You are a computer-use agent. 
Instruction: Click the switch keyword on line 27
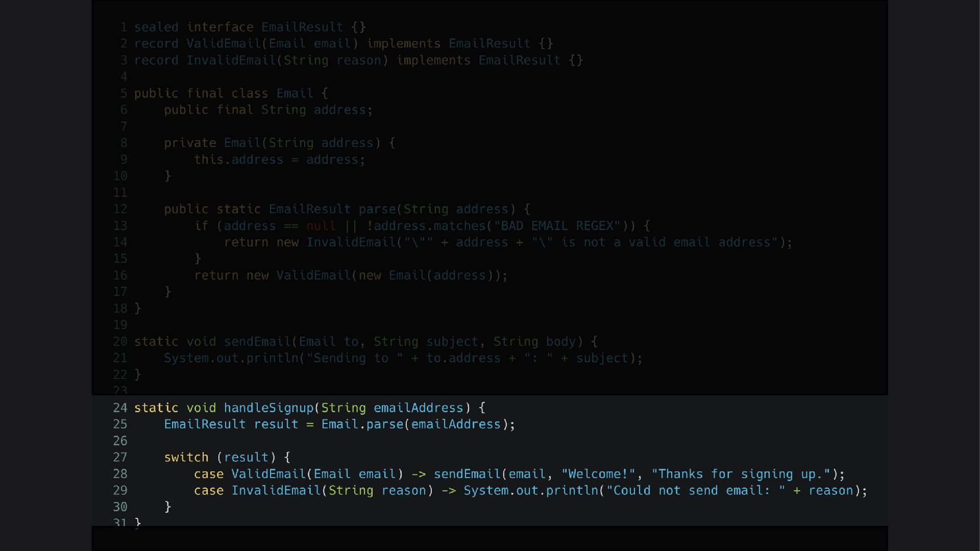[x=186, y=458]
